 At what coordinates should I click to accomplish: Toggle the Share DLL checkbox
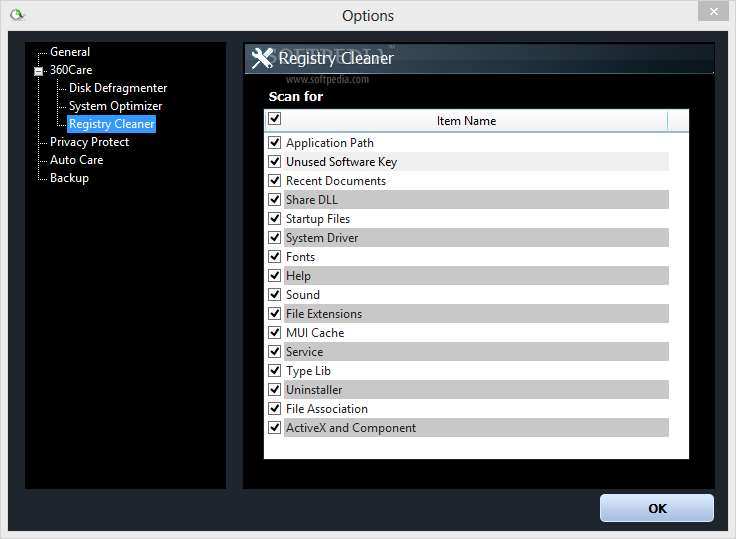(275, 200)
